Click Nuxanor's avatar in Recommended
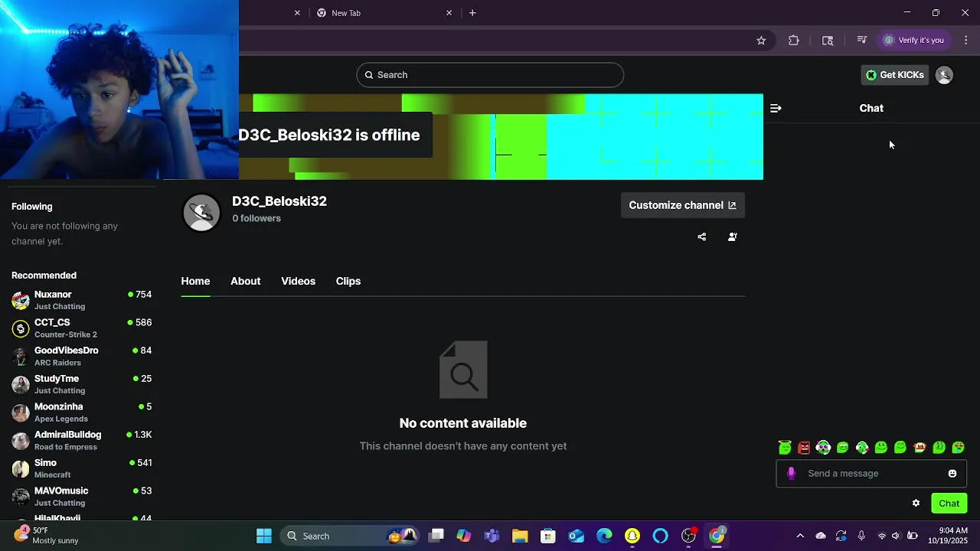Viewport: 980px width, 551px height. click(x=21, y=301)
